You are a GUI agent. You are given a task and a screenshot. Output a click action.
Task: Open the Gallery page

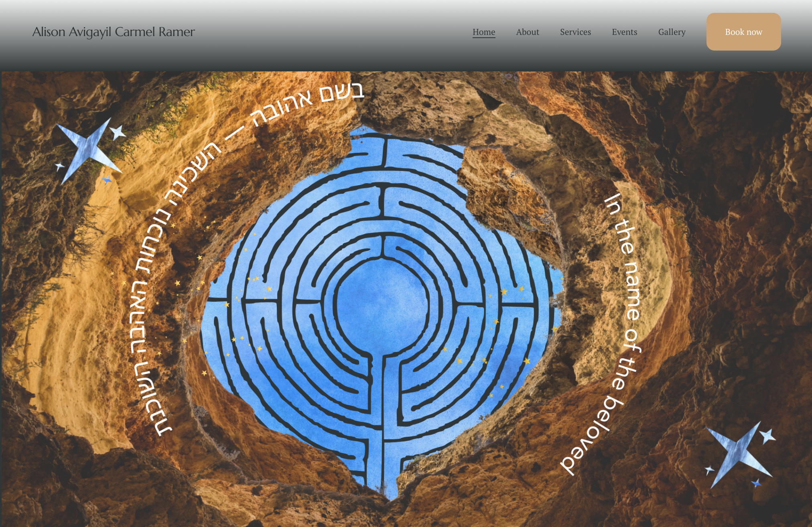pyautogui.click(x=672, y=32)
